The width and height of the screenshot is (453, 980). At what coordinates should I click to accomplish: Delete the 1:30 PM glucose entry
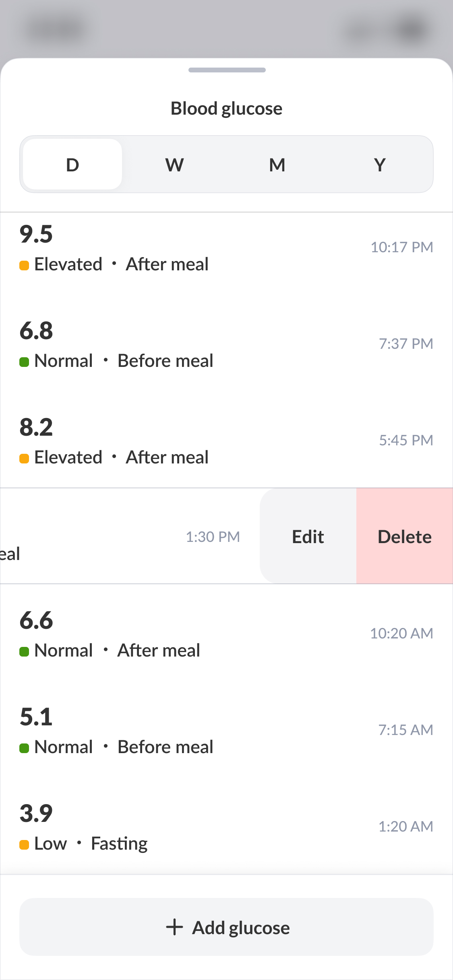404,536
